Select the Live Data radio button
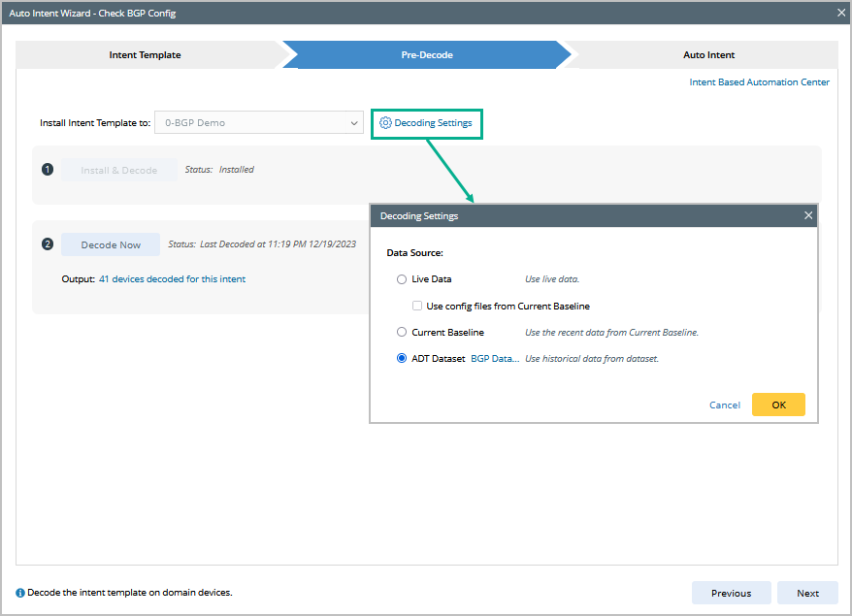Image resolution: width=852 pixels, height=616 pixels. pos(402,279)
